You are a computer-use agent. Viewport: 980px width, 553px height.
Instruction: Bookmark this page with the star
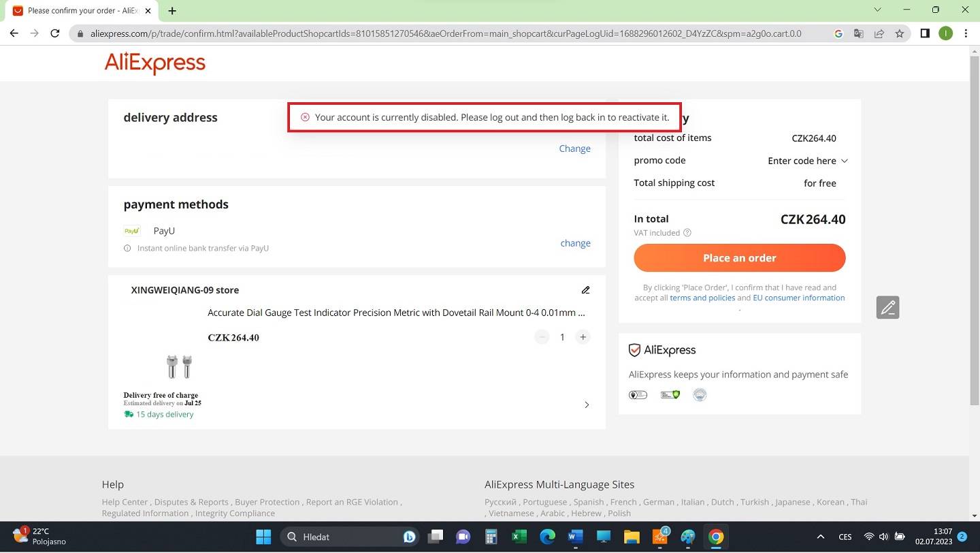pos(900,33)
